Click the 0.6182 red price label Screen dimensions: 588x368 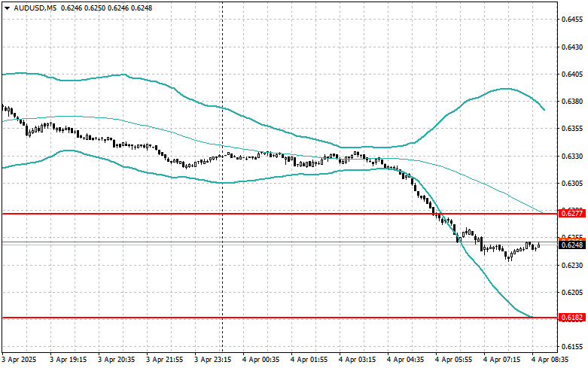pyautogui.click(x=572, y=318)
